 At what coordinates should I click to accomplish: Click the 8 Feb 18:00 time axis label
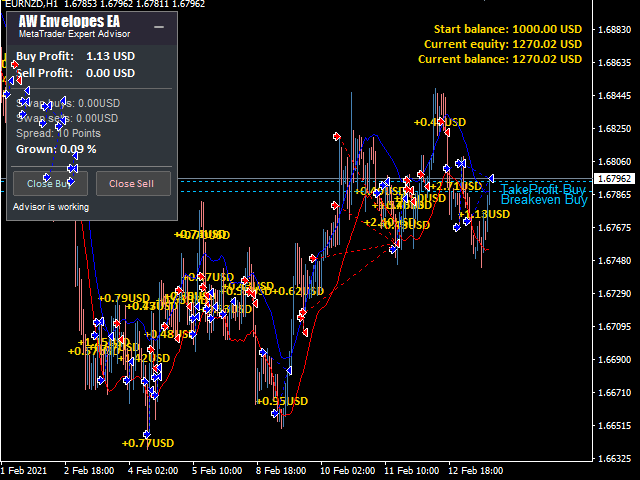click(x=283, y=470)
